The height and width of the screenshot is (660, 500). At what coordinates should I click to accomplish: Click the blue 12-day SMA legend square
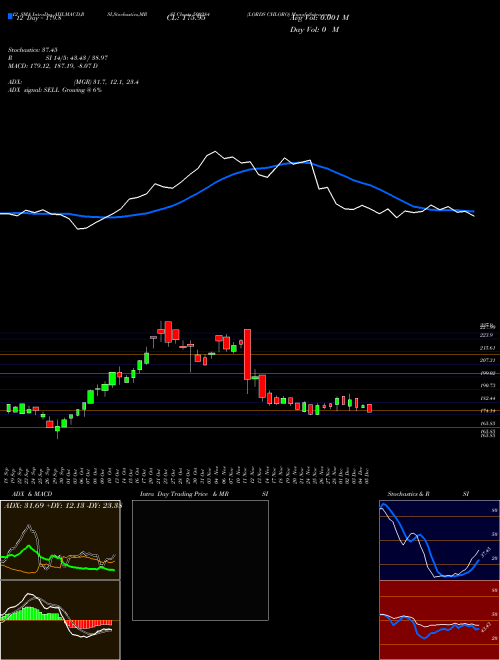(10, 17)
